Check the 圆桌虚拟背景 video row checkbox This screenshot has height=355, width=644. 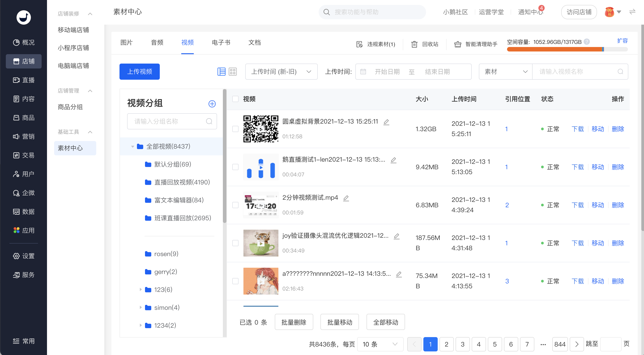[x=235, y=129]
